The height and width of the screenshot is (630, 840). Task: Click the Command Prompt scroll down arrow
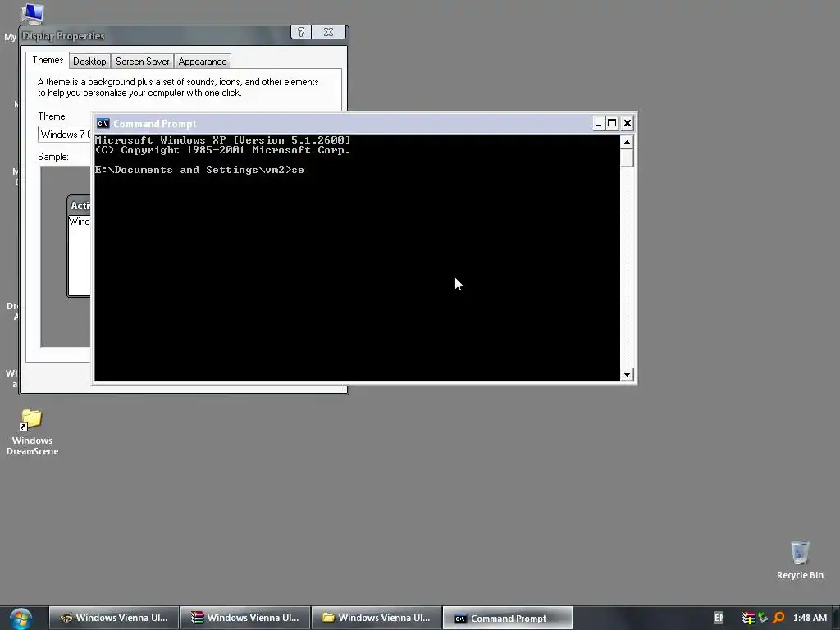pos(627,374)
